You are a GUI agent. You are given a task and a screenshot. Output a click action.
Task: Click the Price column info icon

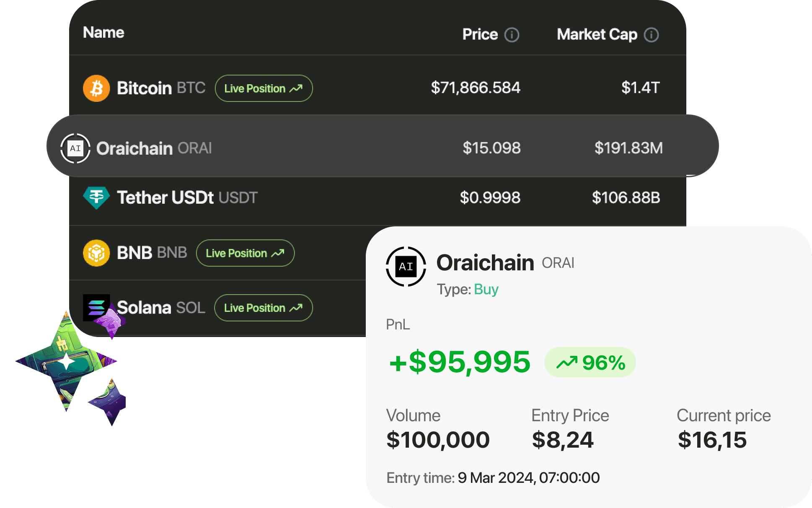click(x=512, y=35)
